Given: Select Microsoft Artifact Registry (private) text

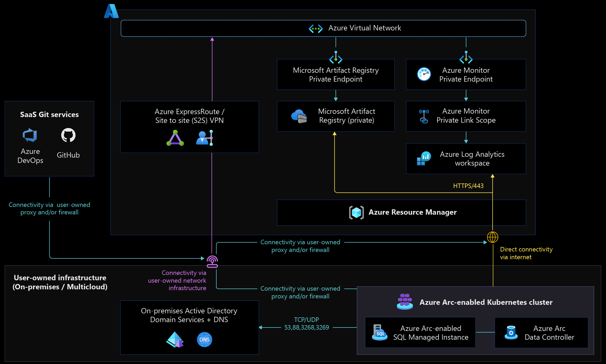Looking at the screenshot, I should [x=346, y=116].
